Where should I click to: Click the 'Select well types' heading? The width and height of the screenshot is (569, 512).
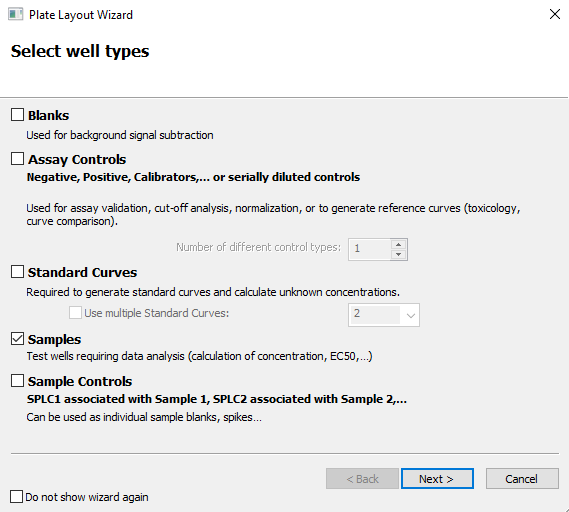pos(80,51)
